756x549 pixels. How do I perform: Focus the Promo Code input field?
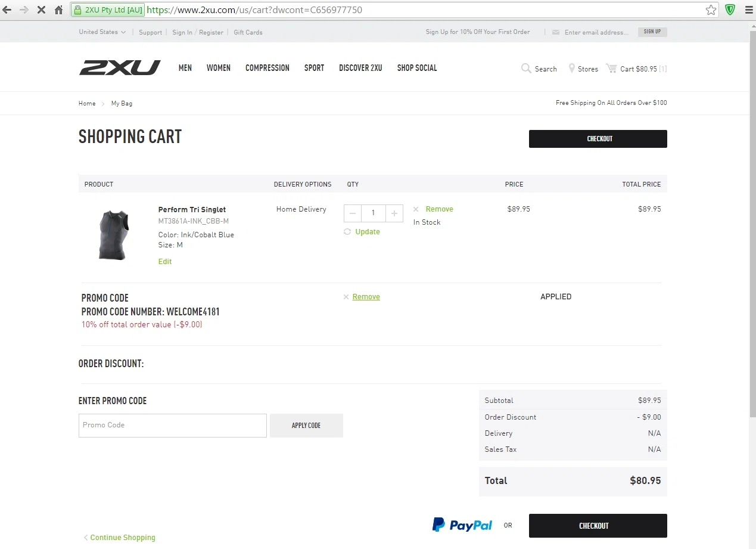tap(173, 426)
